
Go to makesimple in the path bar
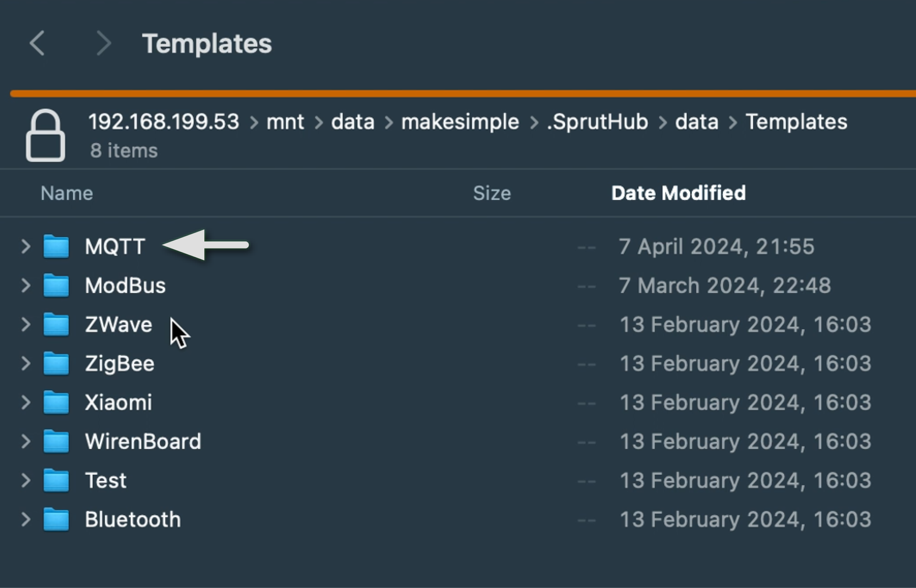(x=460, y=122)
